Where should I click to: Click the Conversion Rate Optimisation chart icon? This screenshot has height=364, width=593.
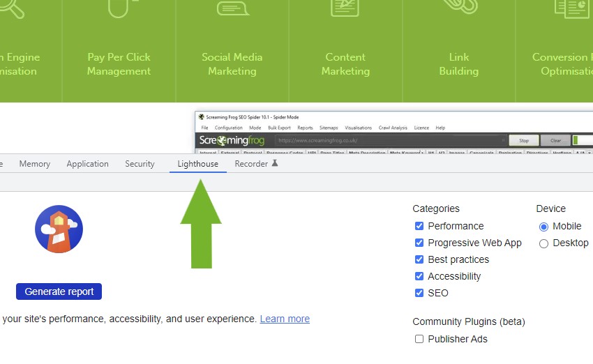coord(572,8)
